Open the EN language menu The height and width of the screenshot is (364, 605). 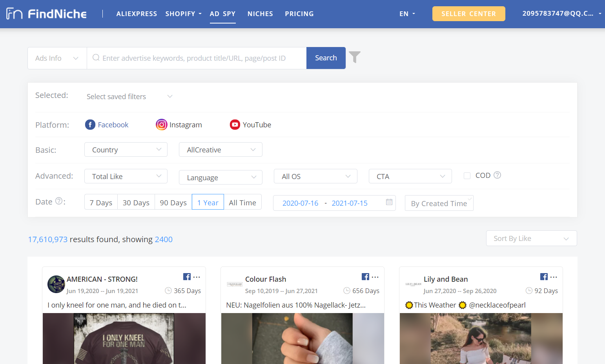[x=407, y=14]
